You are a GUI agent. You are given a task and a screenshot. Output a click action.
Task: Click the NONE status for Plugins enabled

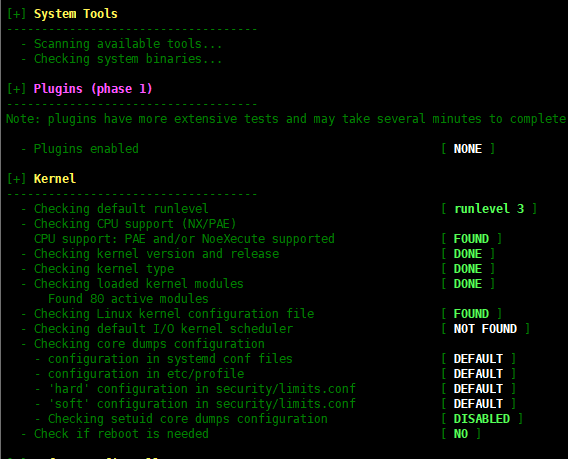[x=468, y=149]
